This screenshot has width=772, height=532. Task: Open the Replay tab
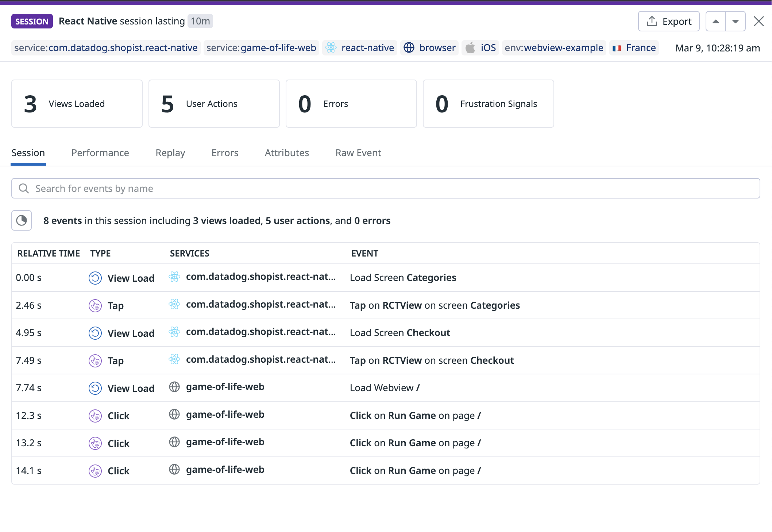pos(170,153)
